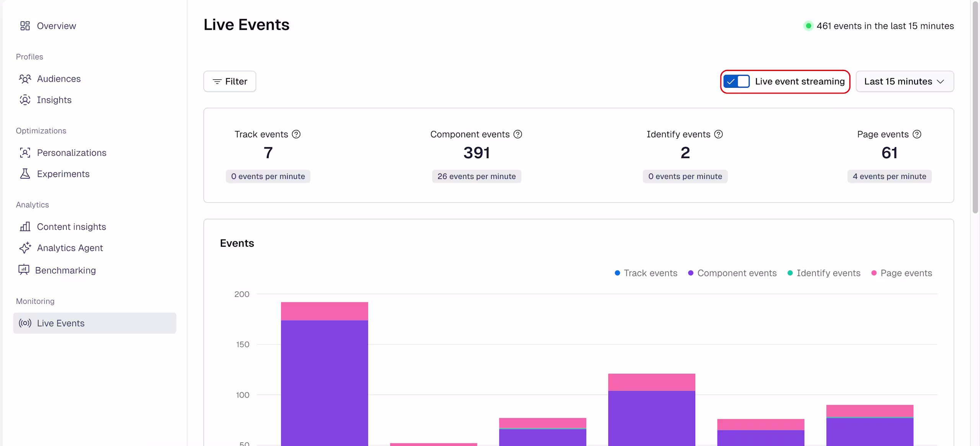
Task: Navigate to Insights
Action: coord(54,100)
